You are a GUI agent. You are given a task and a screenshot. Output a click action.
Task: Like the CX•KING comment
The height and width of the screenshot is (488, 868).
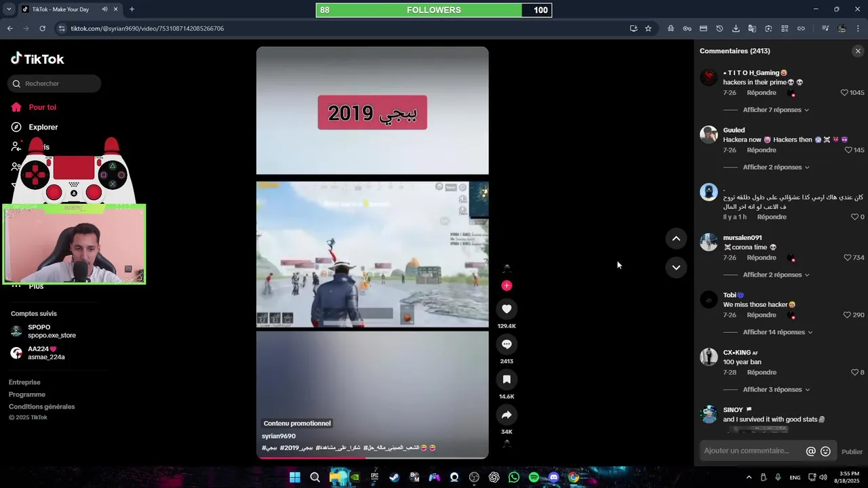pos(854,373)
